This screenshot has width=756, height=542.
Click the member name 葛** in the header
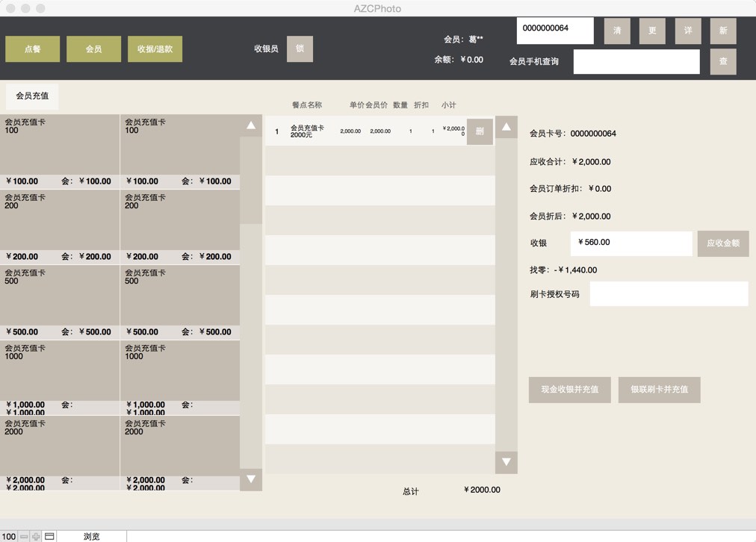[476, 40]
